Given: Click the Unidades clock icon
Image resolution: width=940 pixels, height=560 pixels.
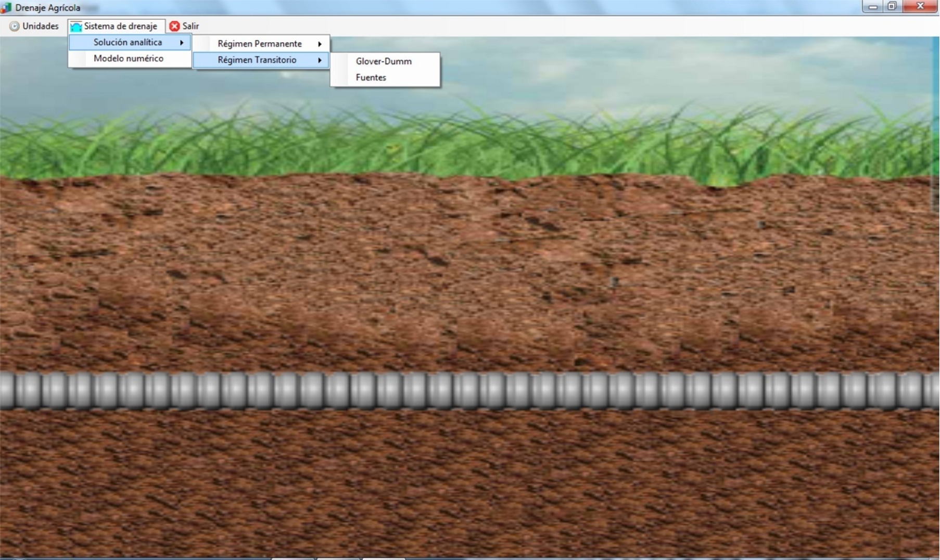Looking at the screenshot, I should pyautogui.click(x=14, y=26).
